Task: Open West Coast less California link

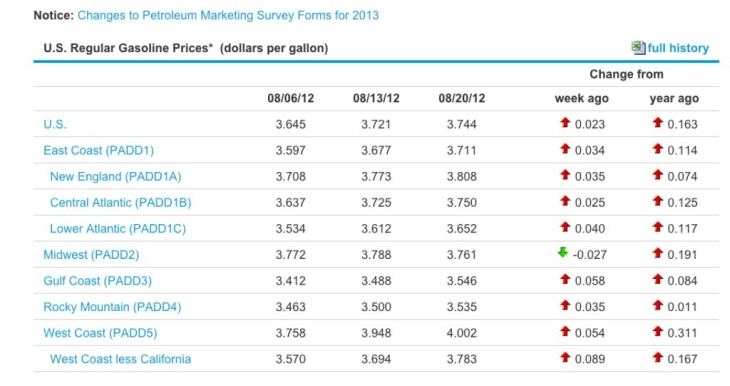Action: point(120,359)
